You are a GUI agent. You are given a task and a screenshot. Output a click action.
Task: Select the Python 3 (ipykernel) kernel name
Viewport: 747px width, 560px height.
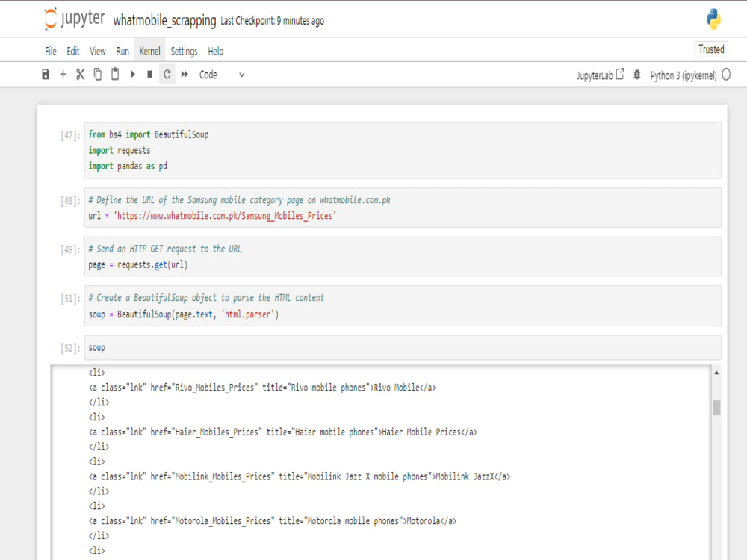pyautogui.click(x=684, y=74)
